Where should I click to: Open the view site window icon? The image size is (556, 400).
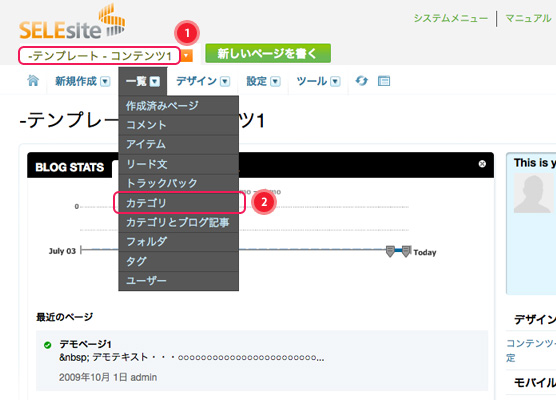384,81
